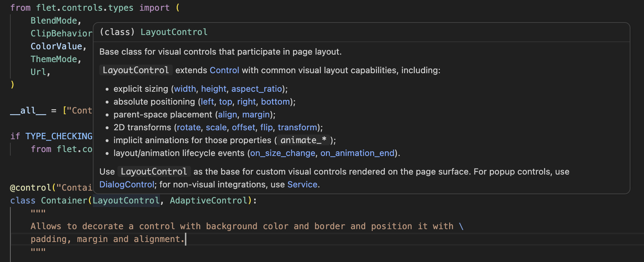
Task: Click the on_size_change event link
Action: point(282,153)
